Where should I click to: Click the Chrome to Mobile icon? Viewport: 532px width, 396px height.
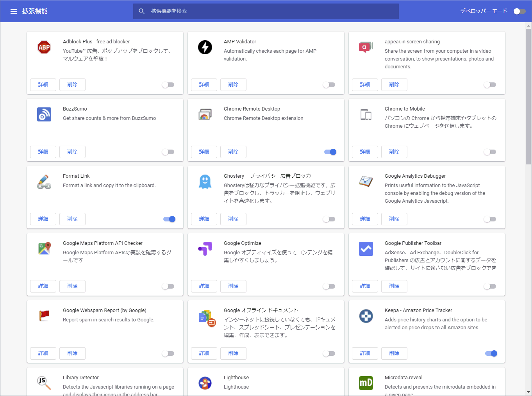[x=366, y=114]
